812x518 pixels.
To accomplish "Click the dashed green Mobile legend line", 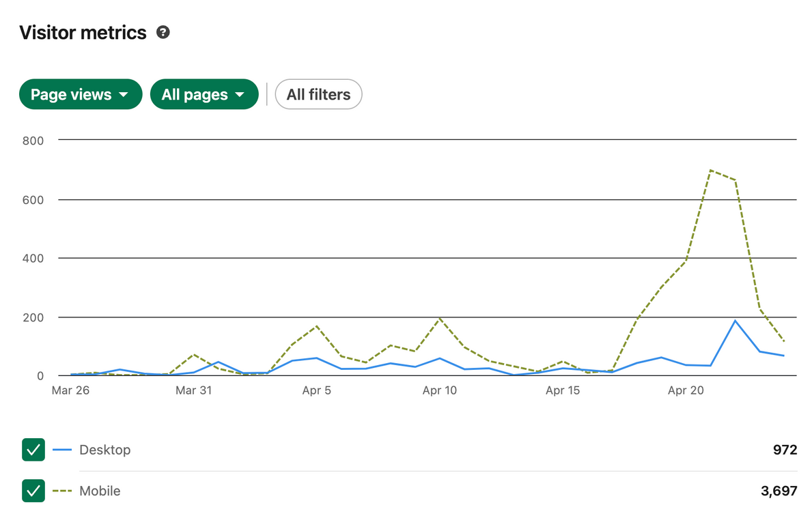I will pos(62,491).
